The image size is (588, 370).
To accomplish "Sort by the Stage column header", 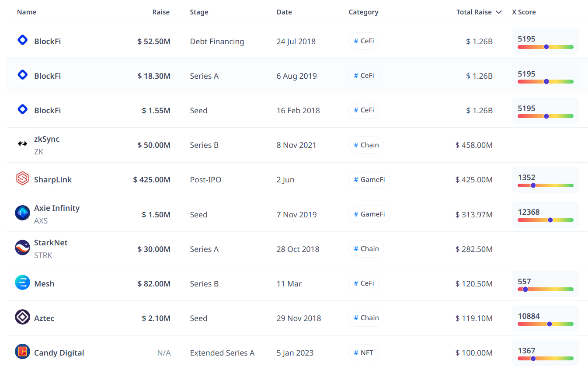I will coord(199,12).
